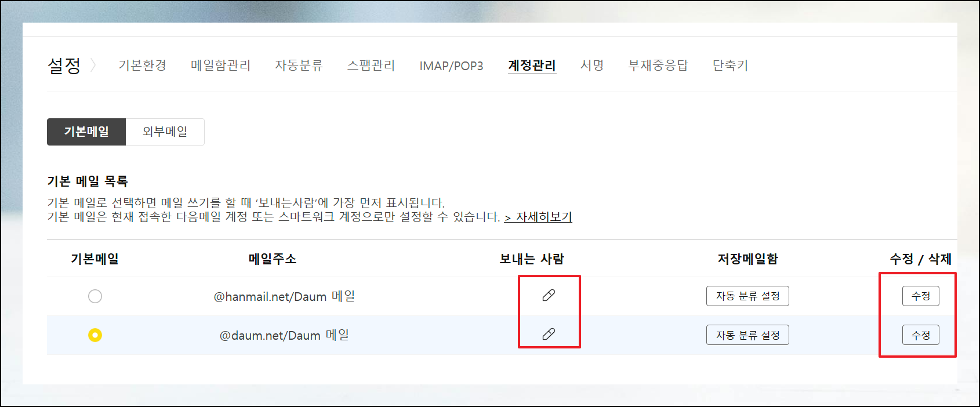Switch to 외부메일 tab
The image size is (980, 407).
(165, 132)
